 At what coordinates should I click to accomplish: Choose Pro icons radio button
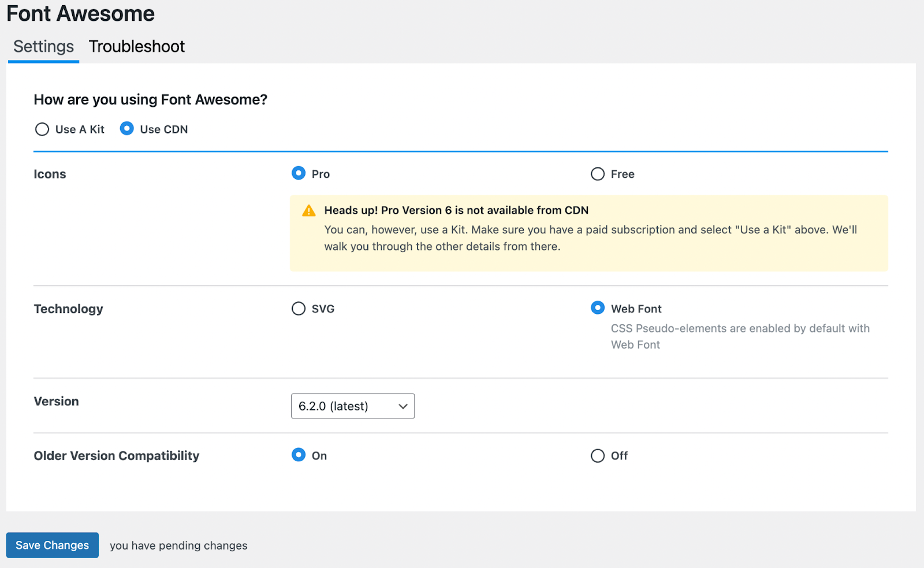click(x=299, y=173)
